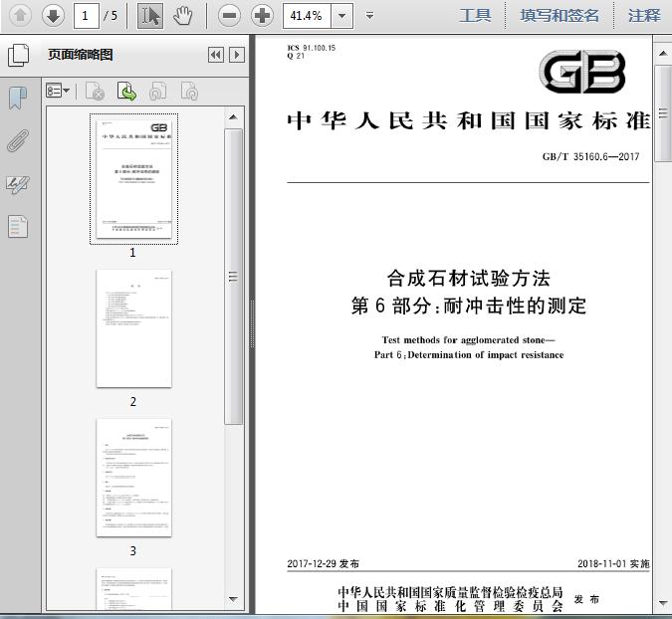Open the zoom percentage dropdown arrow
Image resolution: width=672 pixels, height=619 pixels.
(x=342, y=16)
